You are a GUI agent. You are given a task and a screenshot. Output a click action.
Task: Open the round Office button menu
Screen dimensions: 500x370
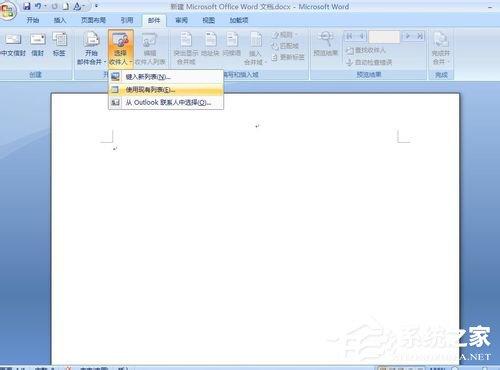click(x=7, y=11)
